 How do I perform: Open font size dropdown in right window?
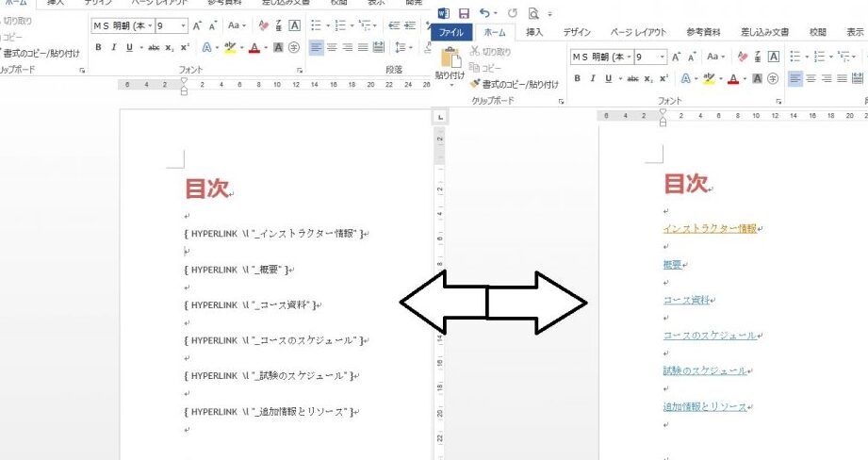[662, 57]
